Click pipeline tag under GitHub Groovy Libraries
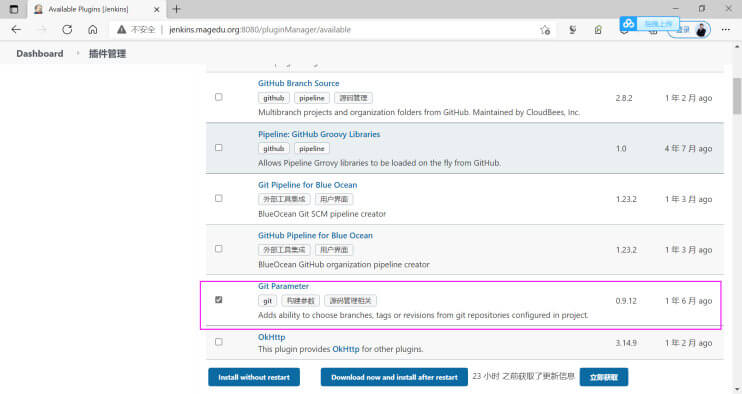The height and width of the screenshot is (394, 742). click(x=312, y=149)
